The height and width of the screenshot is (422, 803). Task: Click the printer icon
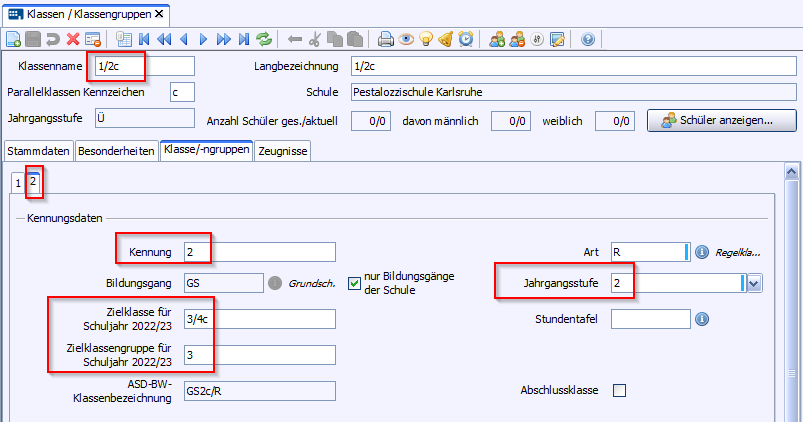point(386,40)
